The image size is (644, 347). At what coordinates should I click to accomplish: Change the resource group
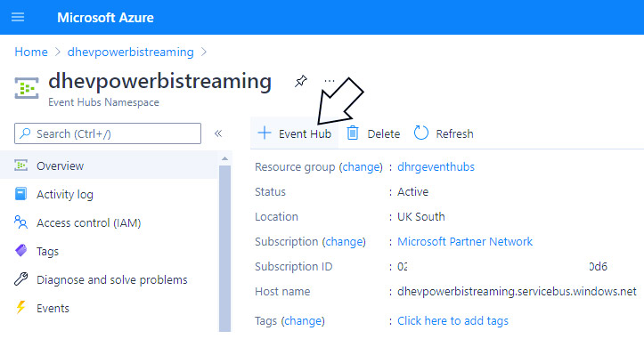pos(362,167)
